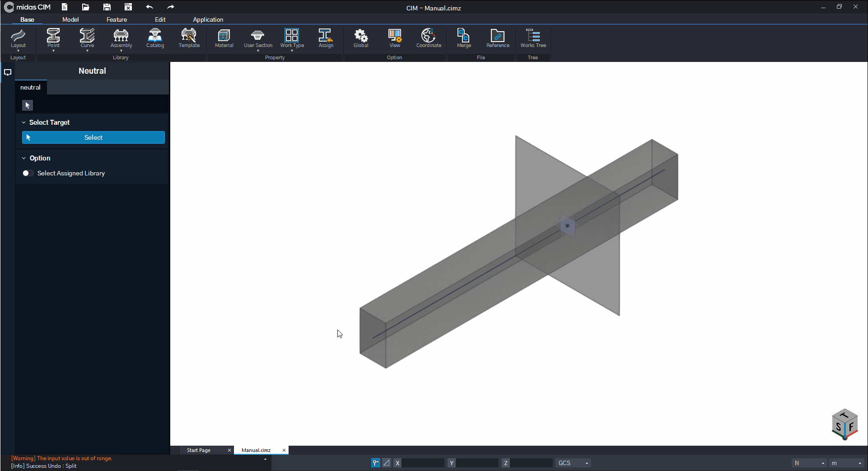
Task: Open the Assembly library
Action: tap(121, 38)
